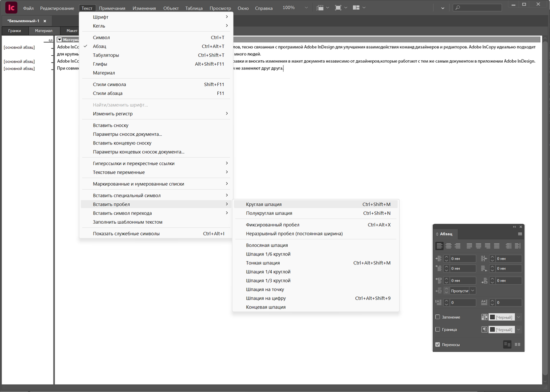This screenshot has width=550, height=392.
Task: Click the arrange documents icon in top bar
Action: [x=356, y=8]
